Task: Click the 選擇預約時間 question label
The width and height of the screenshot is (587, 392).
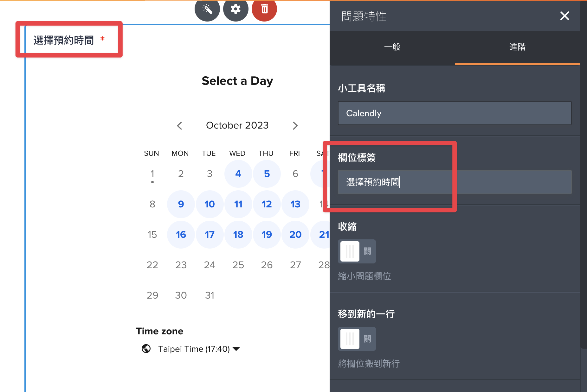Action: tap(63, 40)
